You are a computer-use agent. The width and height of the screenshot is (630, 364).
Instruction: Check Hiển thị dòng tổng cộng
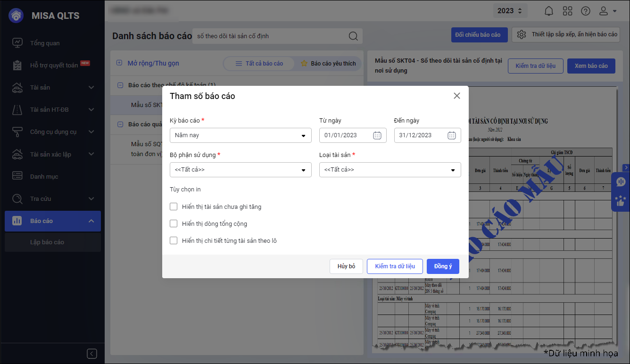[x=174, y=223]
